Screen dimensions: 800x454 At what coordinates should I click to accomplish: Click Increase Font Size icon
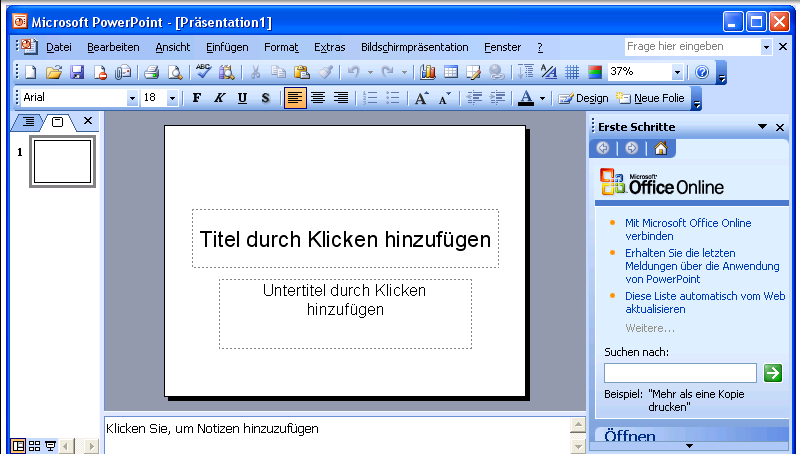[421, 98]
